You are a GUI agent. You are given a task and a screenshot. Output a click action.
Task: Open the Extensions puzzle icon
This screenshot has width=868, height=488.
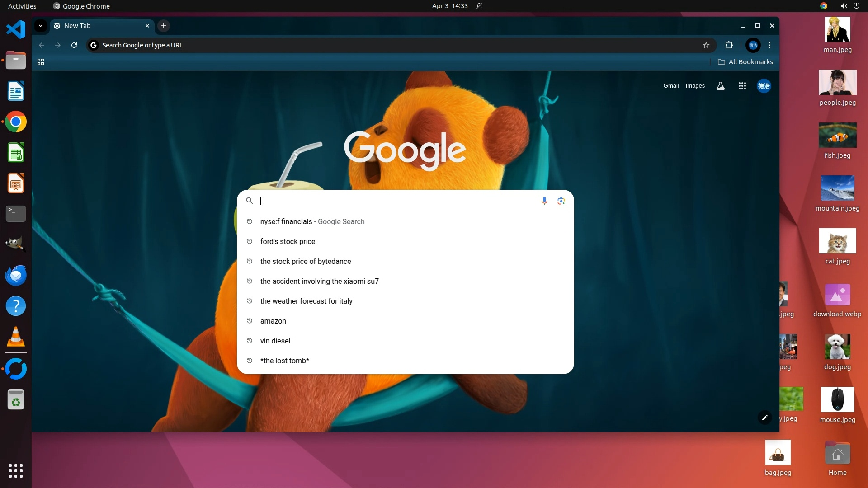coord(729,45)
